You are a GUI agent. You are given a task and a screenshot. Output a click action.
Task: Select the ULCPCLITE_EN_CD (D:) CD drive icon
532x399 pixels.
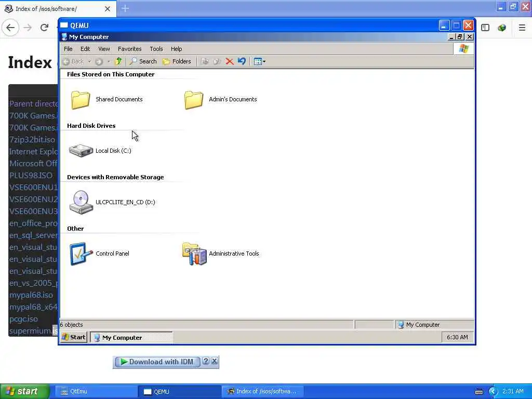(x=81, y=202)
